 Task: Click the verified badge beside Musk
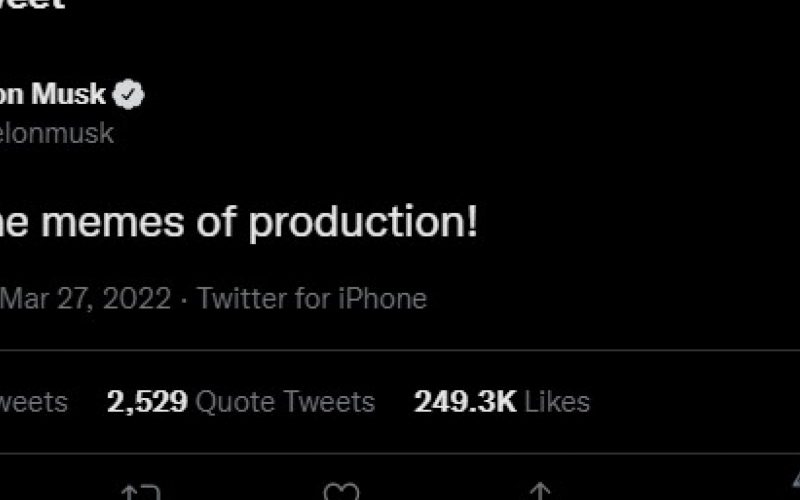click(x=130, y=95)
